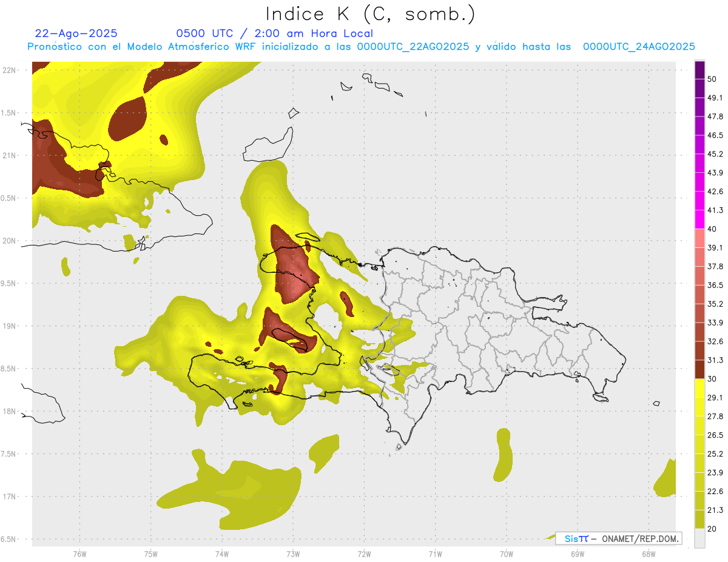Click the legend value '32.6'

click(x=715, y=341)
